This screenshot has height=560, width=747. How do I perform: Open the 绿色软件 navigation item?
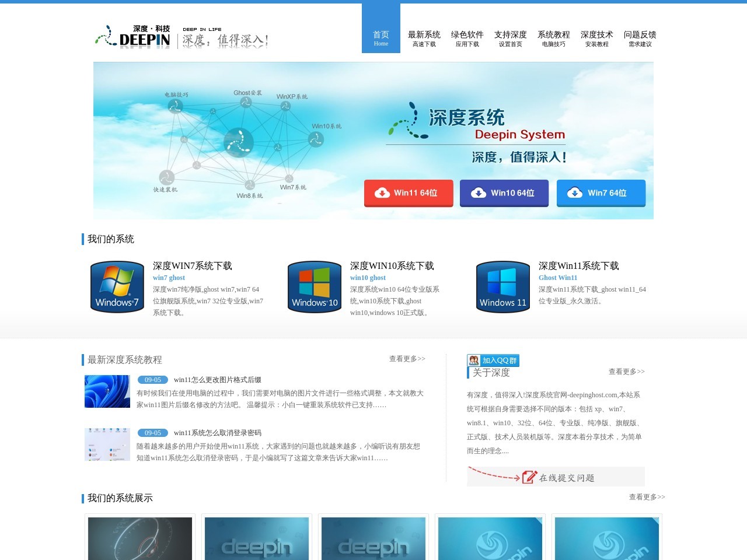point(467,38)
